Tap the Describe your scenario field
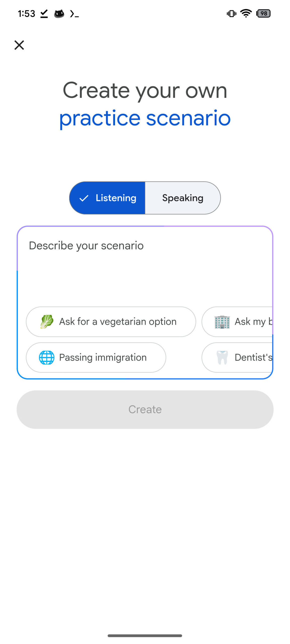Screen dimensions: 290x644 (145, 264)
